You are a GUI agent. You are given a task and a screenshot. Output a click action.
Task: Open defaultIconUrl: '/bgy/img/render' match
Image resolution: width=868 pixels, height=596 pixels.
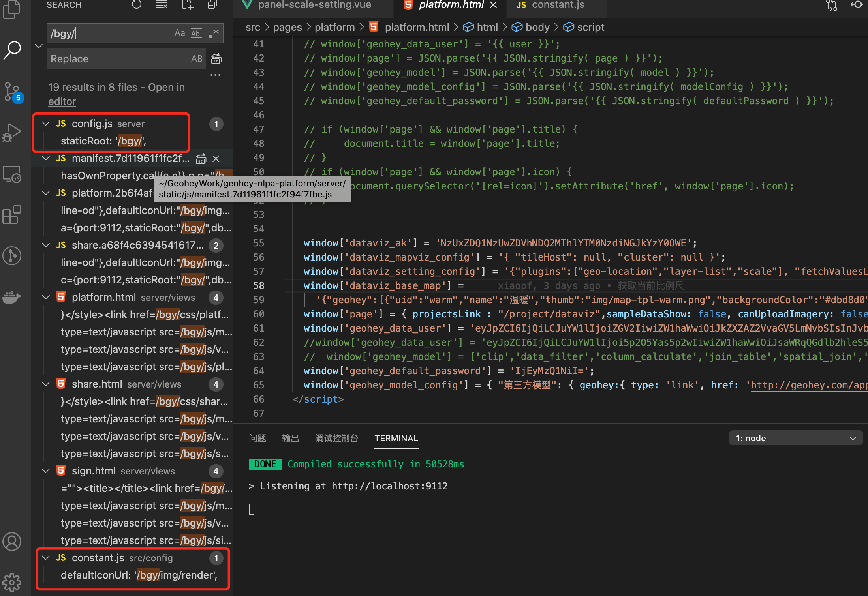[x=139, y=575]
